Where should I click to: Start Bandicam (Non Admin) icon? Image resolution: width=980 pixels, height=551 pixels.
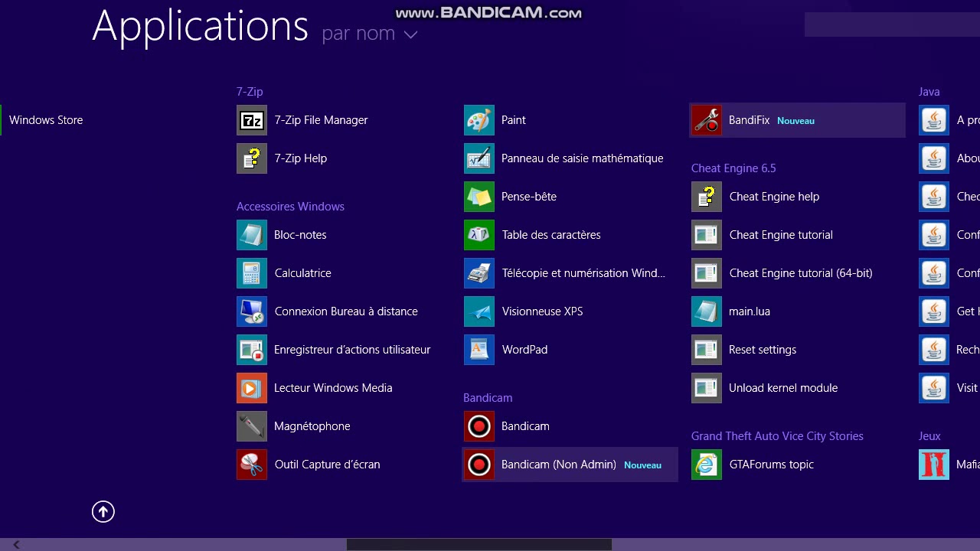coord(479,465)
